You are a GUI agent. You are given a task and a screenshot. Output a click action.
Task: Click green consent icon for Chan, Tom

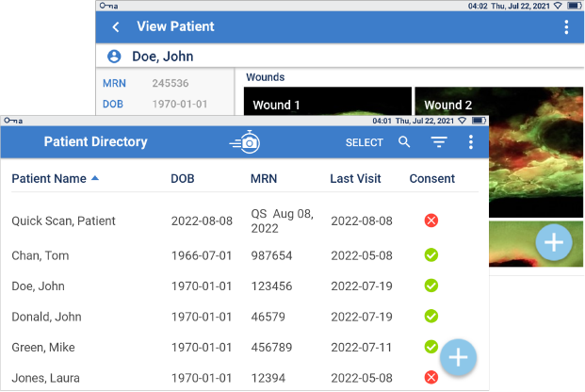431,255
